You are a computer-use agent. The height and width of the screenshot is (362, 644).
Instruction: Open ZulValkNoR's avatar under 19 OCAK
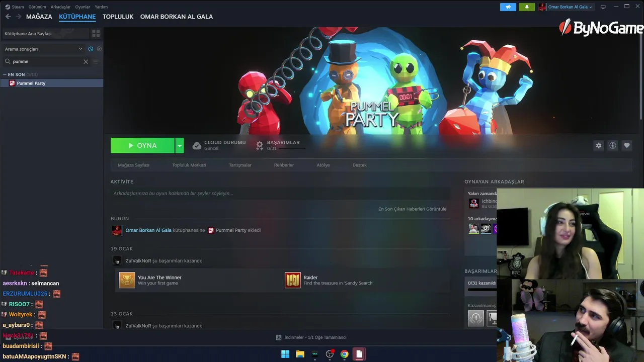[x=117, y=260]
